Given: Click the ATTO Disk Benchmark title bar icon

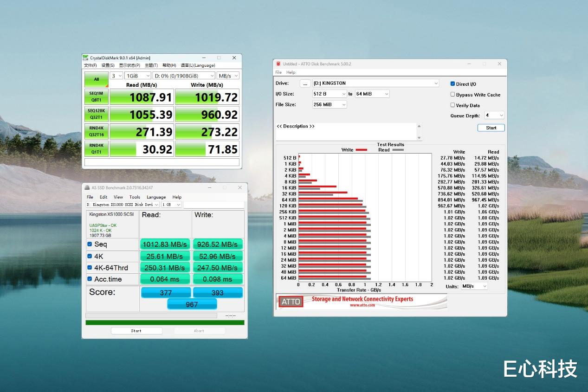Looking at the screenshot, I should click(278, 64).
